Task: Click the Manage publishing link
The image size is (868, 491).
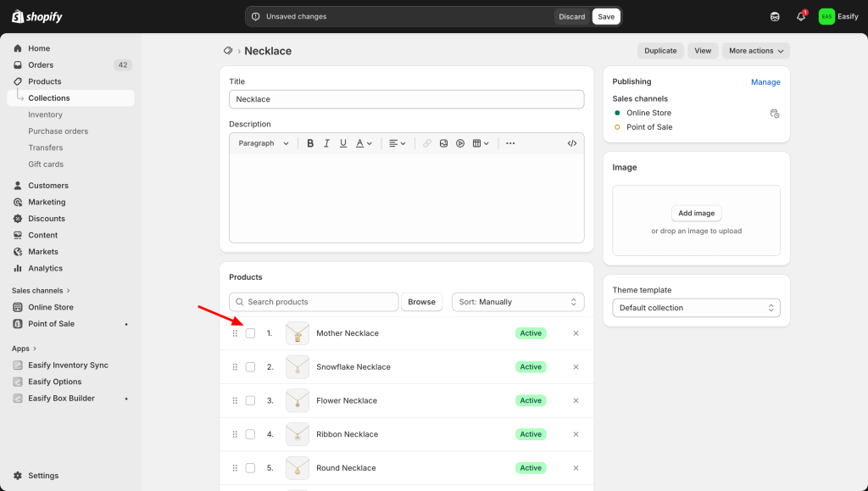Action: 765,82
